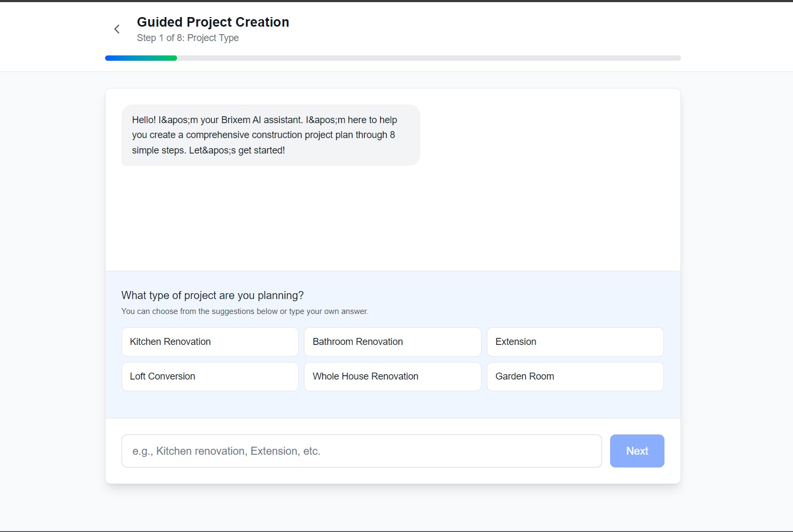
Task: Choose Bathroom Renovation project type
Action: pyautogui.click(x=392, y=342)
